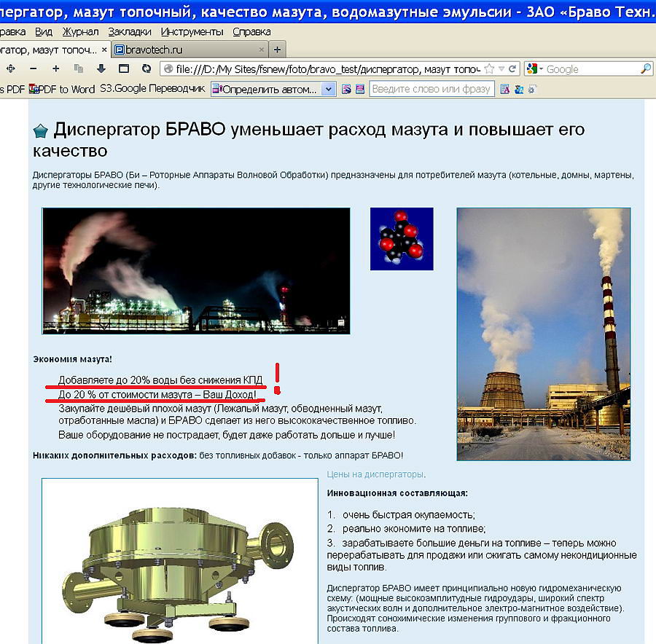Expand the address bar history dropdown arrow
The height and width of the screenshot is (644, 656).
pos(501,69)
